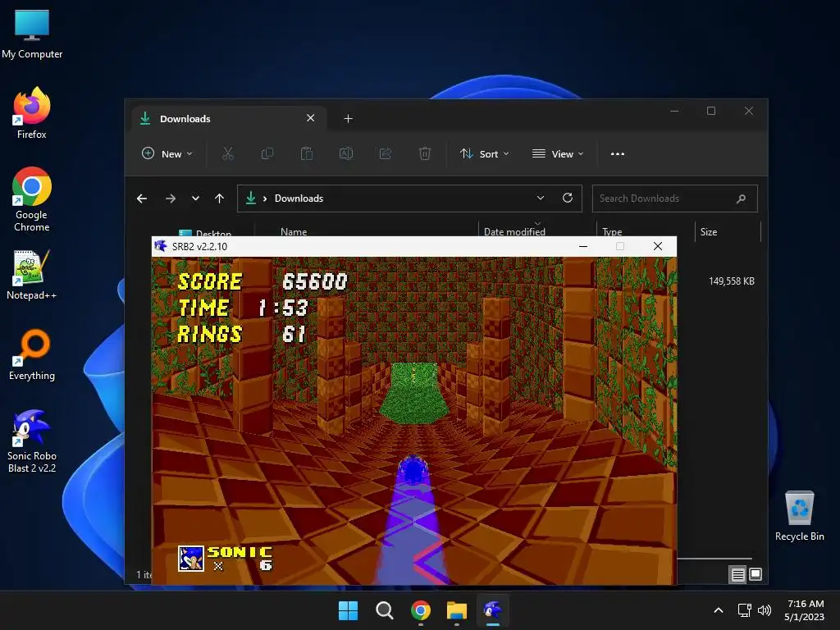This screenshot has height=630, width=840.
Task: Sort by Type column header
Action: 612,231
